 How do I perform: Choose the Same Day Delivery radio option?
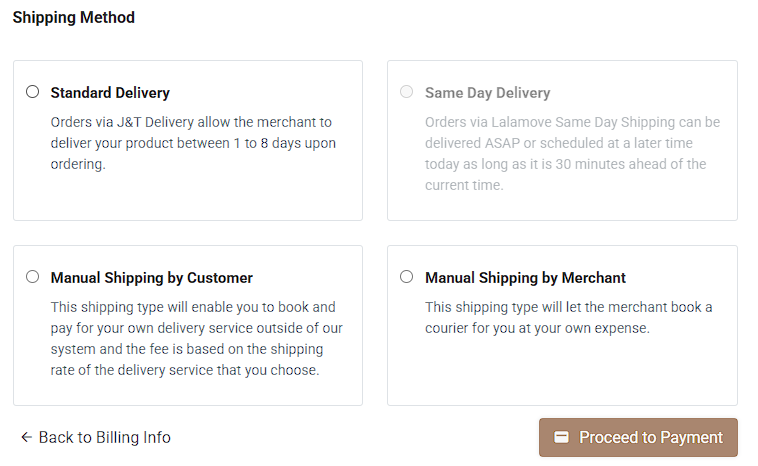tap(407, 92)
